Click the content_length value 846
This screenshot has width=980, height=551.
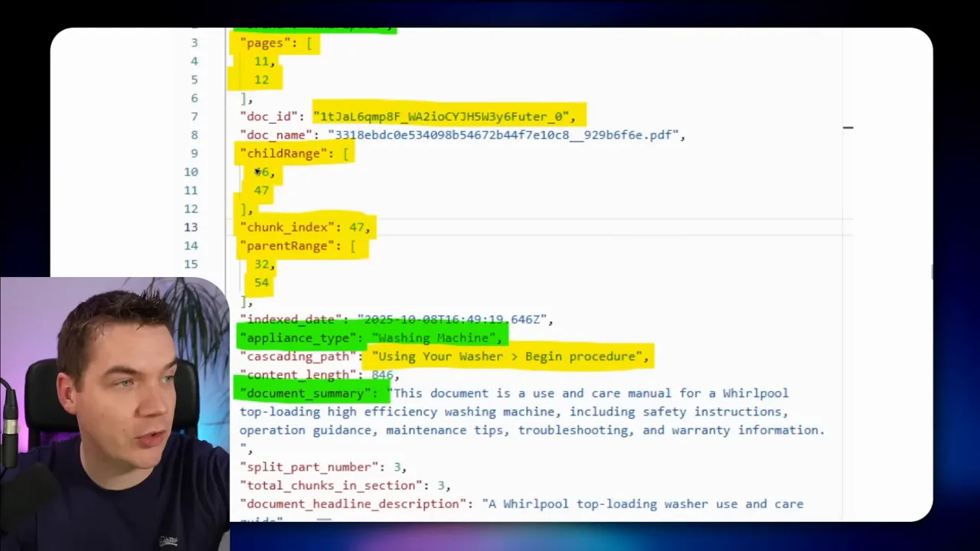click(x=382, y=374)
